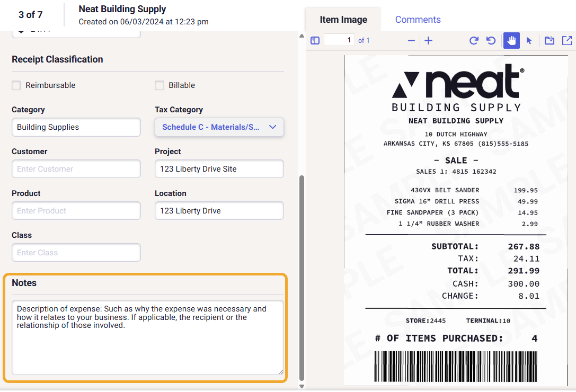Rotate the receipt image clockwise
Screen dimensions: 576x392
click(474, 40)
